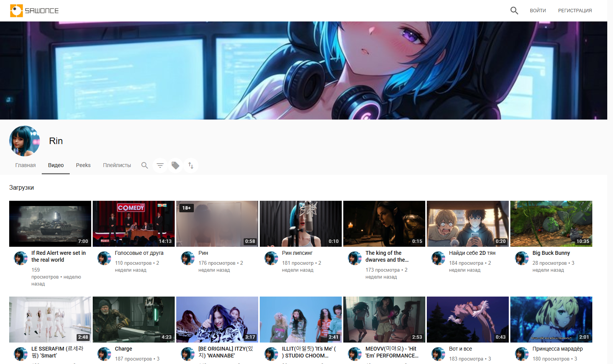Image resolution: width=613 pixels, height=364 pixels.
Task: Open the filter options icon
Action: point(160,166)
